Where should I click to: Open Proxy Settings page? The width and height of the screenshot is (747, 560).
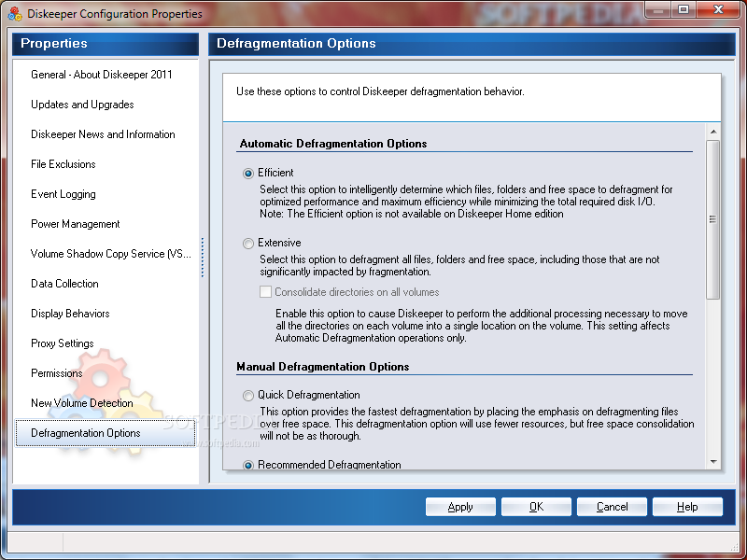click(63, 343)
